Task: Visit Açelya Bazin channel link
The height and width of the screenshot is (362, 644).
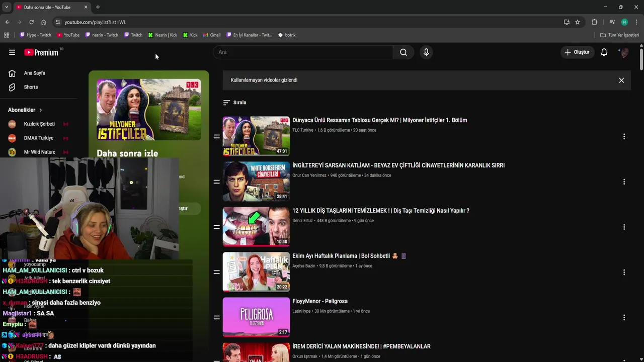Action: (304, 266)
